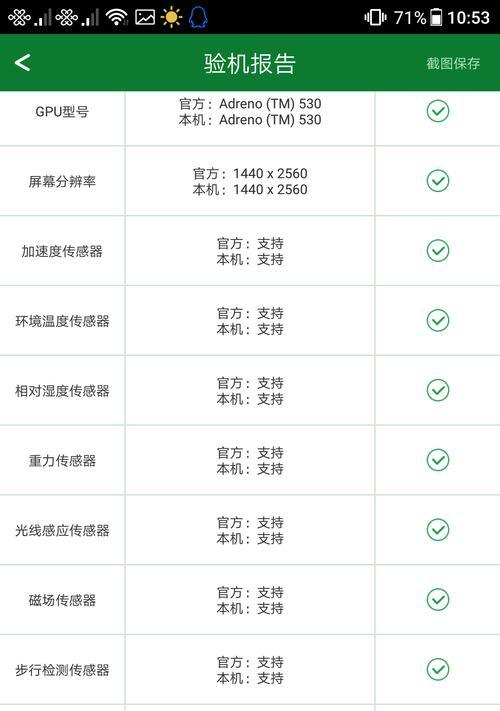Tap the Wi-Fi status icon

(117, 18)
